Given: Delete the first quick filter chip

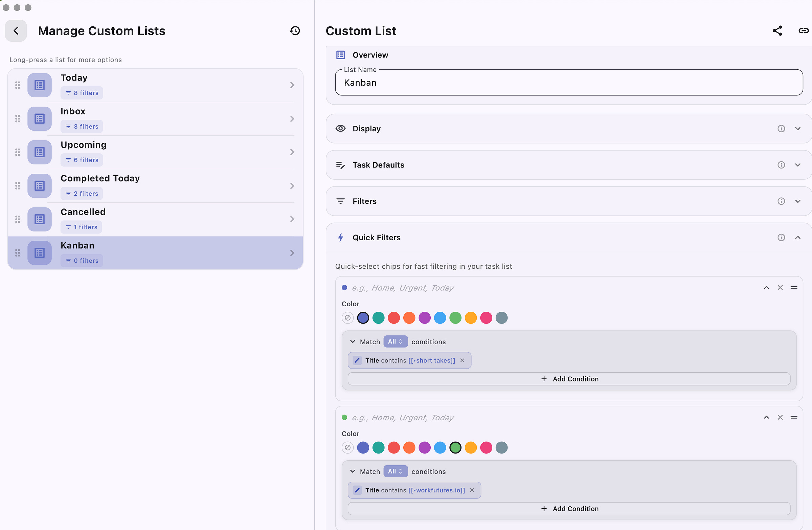Looking at the screenshot, I should tap(780, 288).
